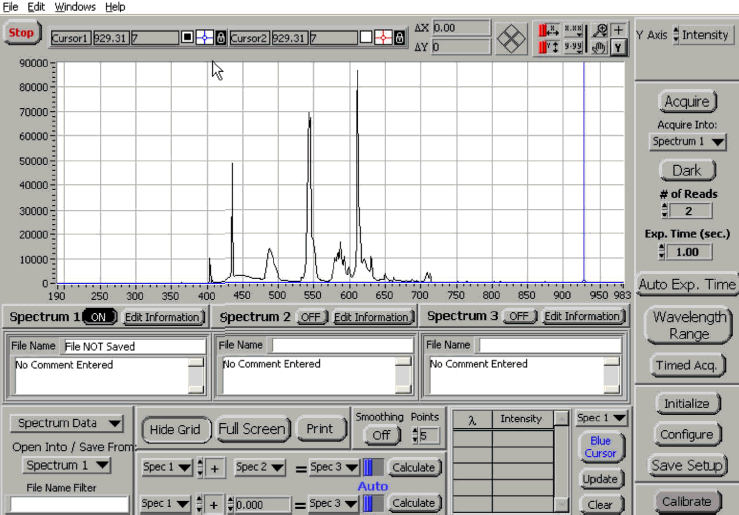Toggle Spectrum 2 OFF switch
Screen dimensions: 739x515
tap(311, 317)
